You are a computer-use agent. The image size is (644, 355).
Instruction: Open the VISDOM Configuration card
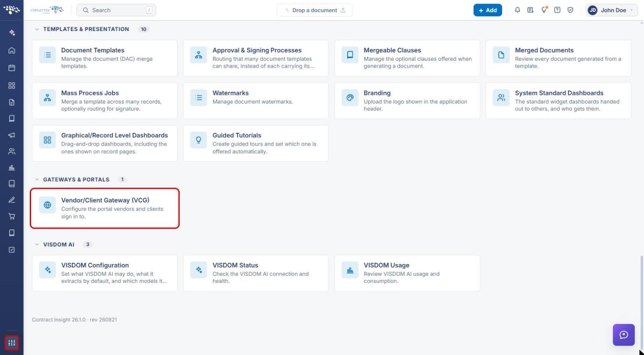point(105,273)
